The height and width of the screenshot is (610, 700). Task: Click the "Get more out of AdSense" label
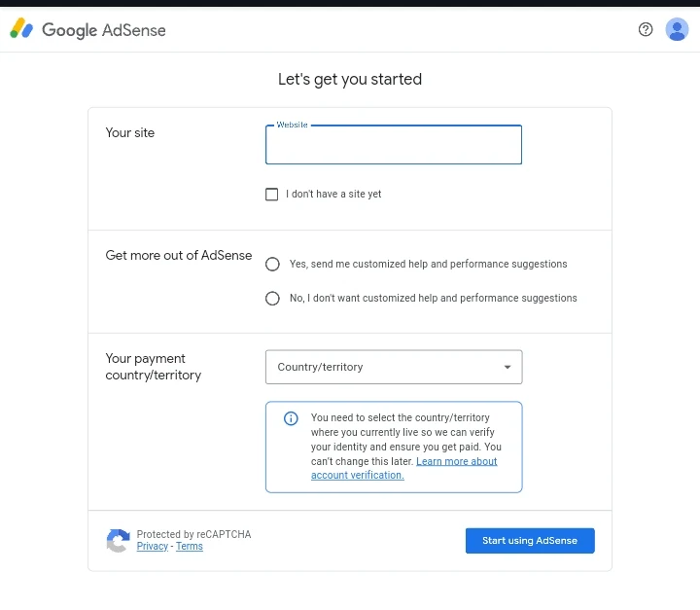coord(179,256)
